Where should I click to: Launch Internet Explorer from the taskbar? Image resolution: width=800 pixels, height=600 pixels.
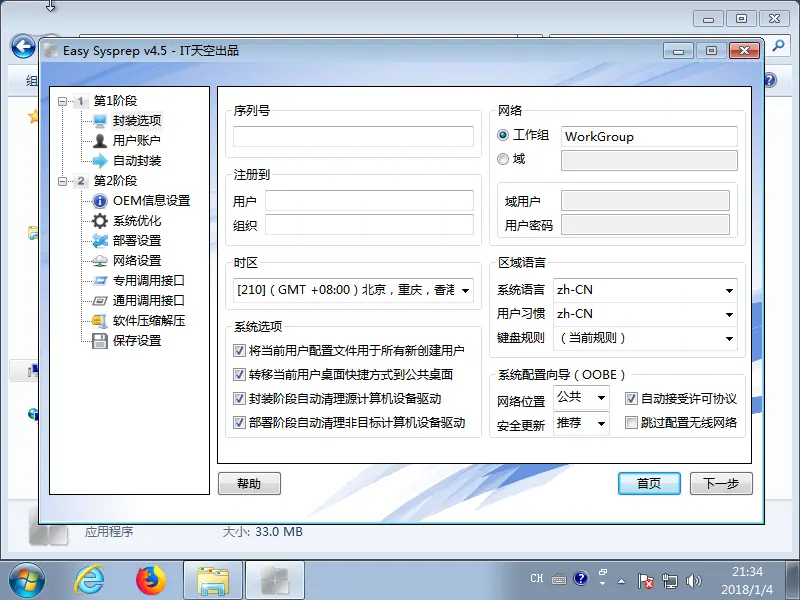click(90, 581)
